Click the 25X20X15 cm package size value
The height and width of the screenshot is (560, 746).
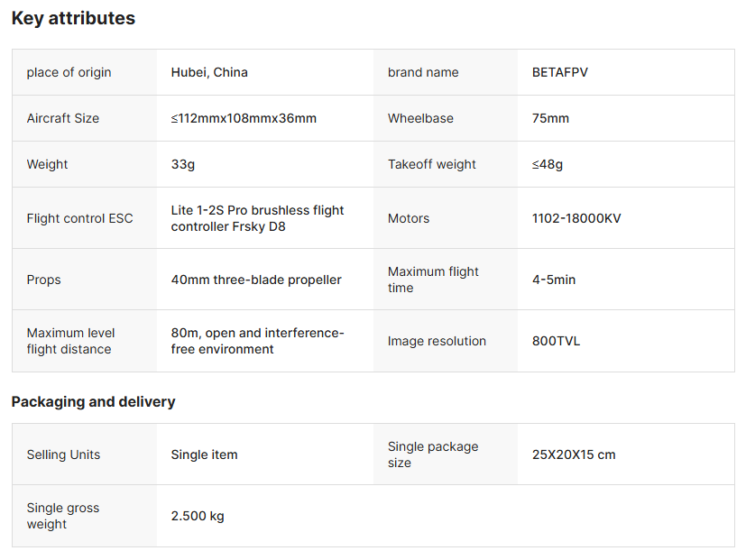click(x=574, y=454)
